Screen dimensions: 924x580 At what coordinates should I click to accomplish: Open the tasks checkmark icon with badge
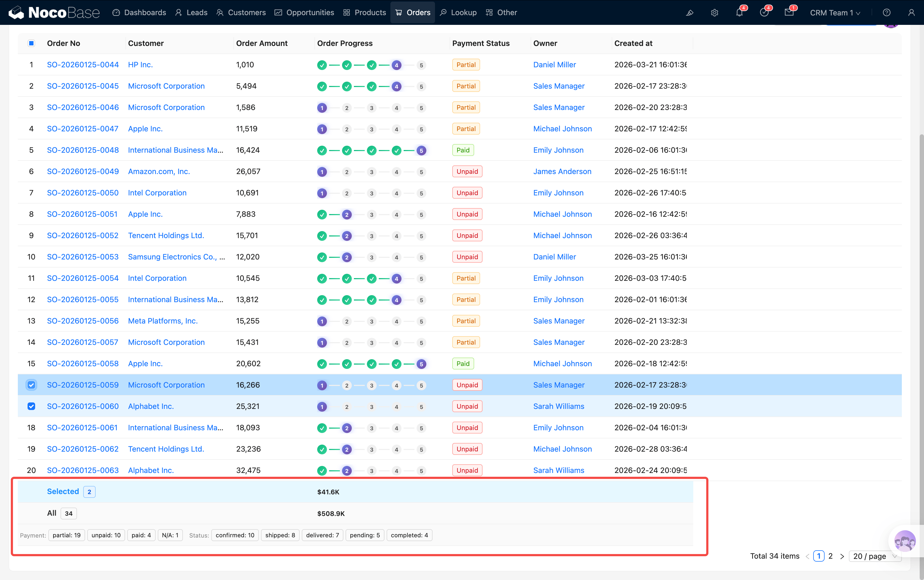(764, 13)
